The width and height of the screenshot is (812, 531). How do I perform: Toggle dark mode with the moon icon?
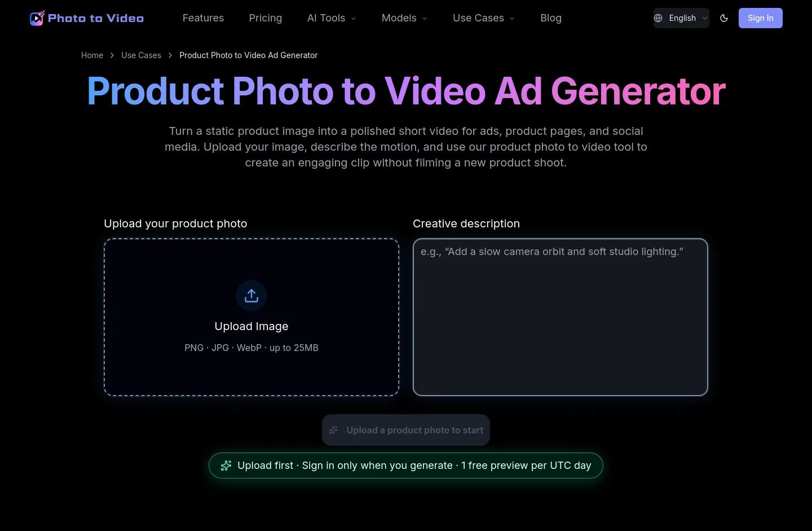click(724, 18)
